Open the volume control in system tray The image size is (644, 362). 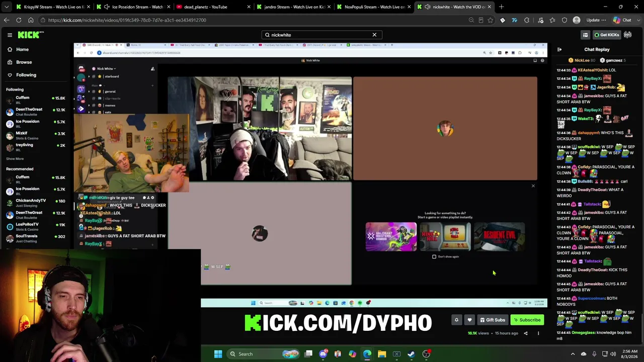tap(613, 354)
